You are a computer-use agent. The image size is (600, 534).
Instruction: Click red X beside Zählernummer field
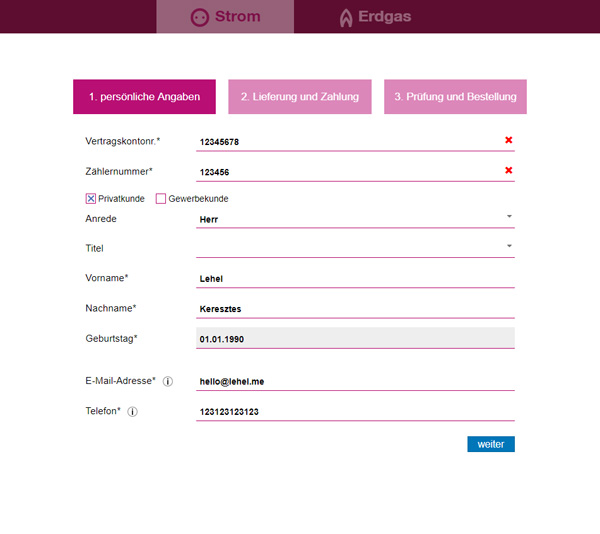[x=508, y=171]
